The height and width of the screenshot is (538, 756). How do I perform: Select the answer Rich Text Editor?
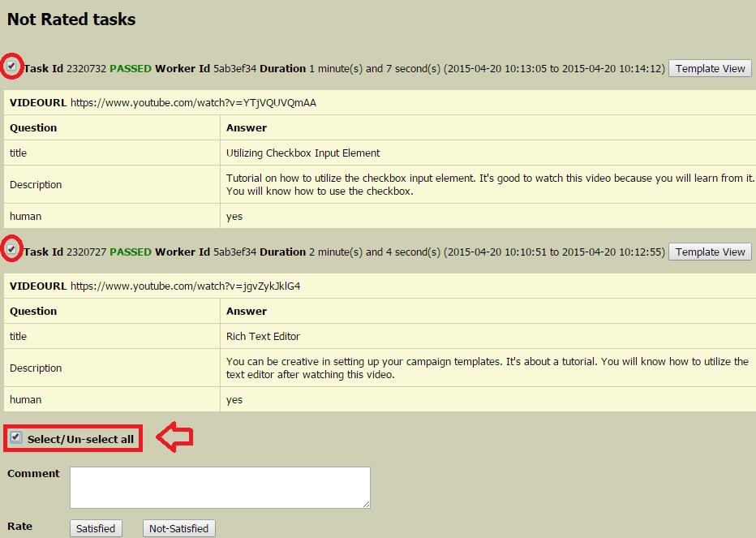click(263, 336)
